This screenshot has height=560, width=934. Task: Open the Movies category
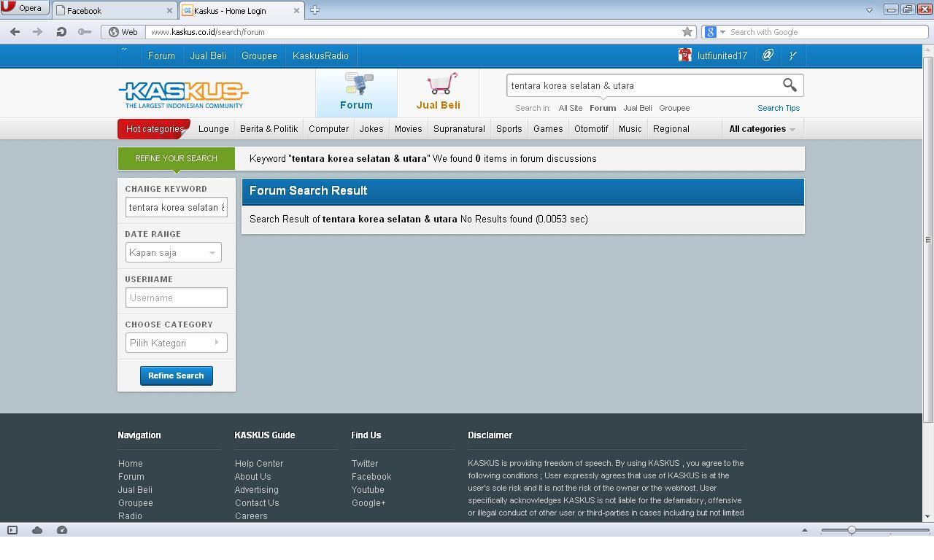[x=408, y=129]
